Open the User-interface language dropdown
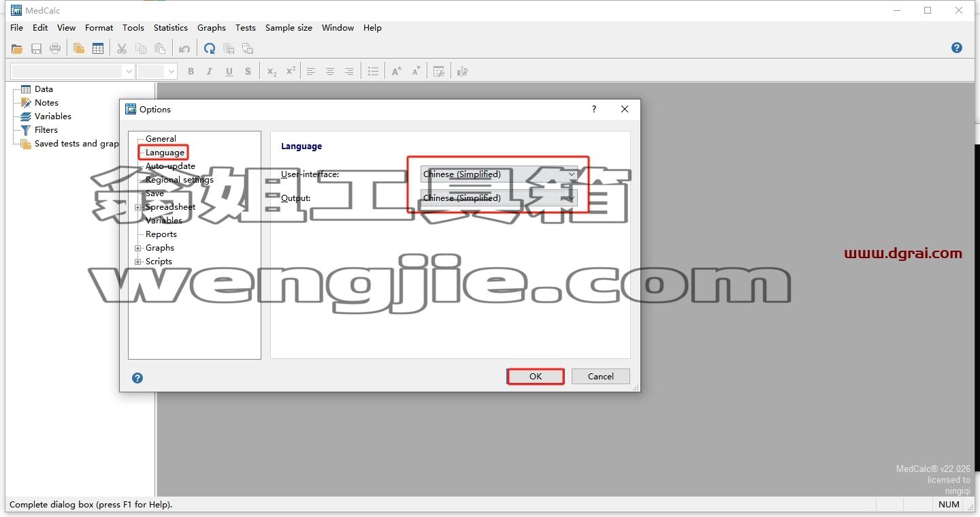 499,174
